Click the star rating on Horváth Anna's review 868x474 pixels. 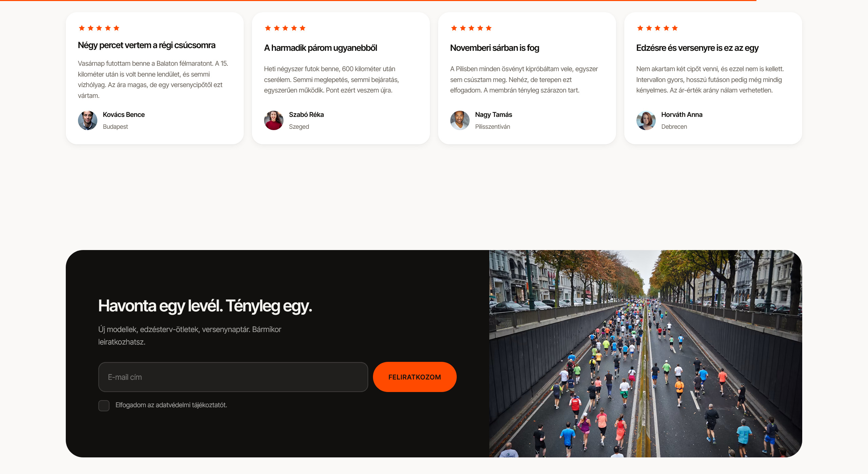tap(657, 28)
